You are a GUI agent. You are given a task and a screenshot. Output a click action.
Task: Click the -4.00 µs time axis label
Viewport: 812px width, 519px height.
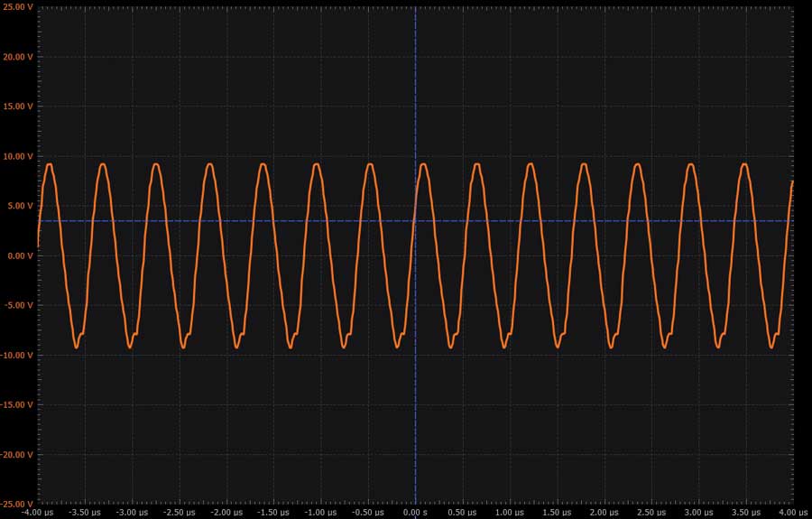(37, 512)
